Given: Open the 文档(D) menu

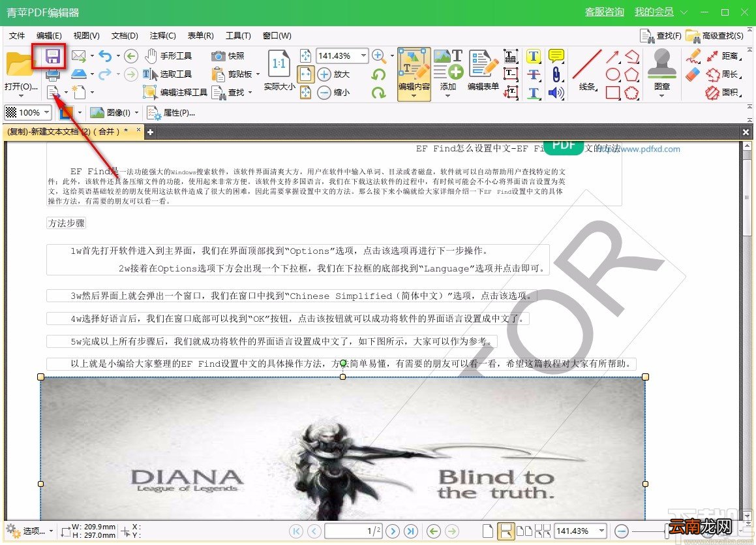Looking at the screenshot, I should (x=125, y=36).
